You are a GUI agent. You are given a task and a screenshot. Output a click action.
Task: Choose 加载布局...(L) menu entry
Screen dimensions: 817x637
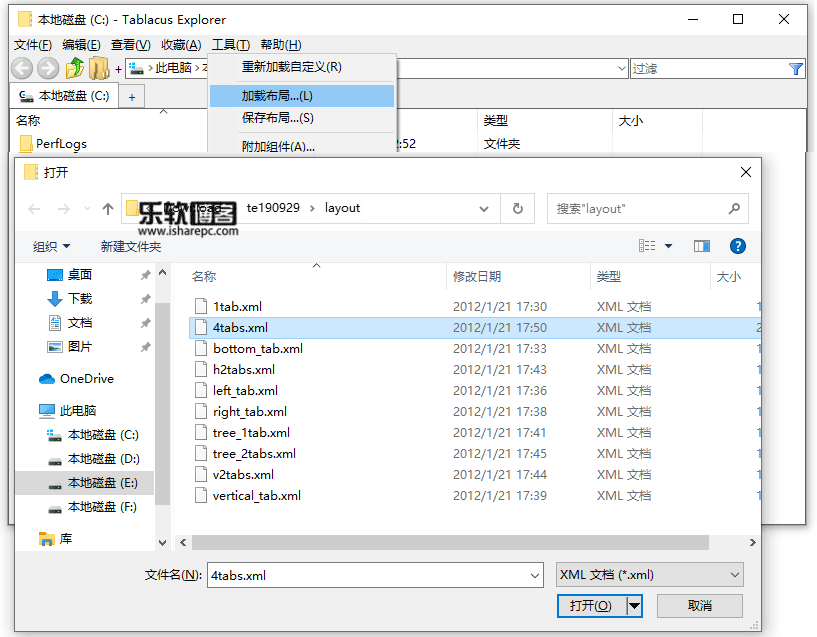coord(302,96)
